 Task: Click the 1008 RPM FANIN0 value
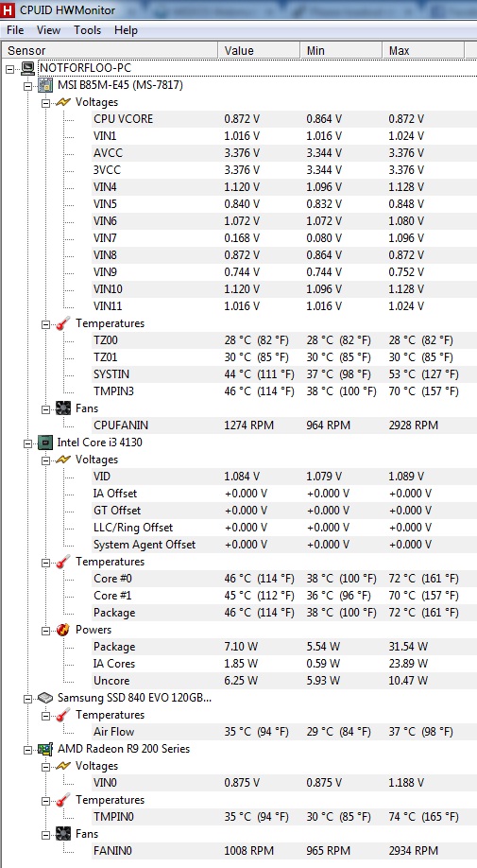(x=248, y=851)
